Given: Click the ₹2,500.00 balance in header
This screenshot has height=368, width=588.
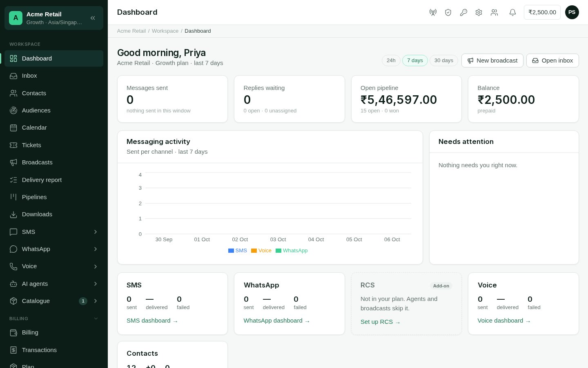Looking at the screenshot, I should coord(542,12).
